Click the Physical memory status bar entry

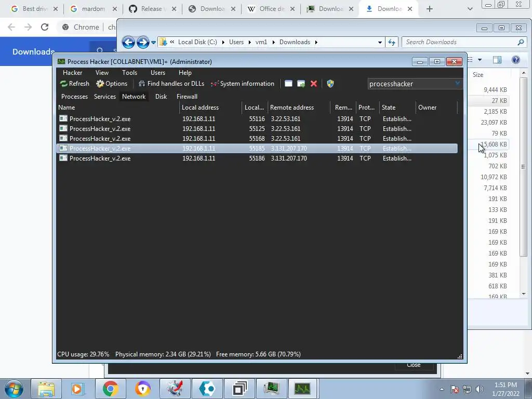point(163,354)
